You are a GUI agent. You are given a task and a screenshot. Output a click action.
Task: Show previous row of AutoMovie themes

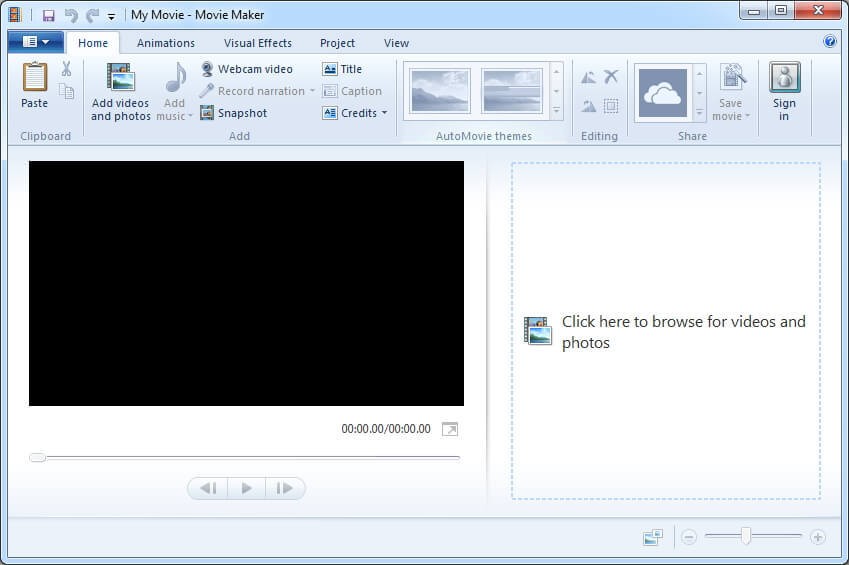tap(556, 71)
